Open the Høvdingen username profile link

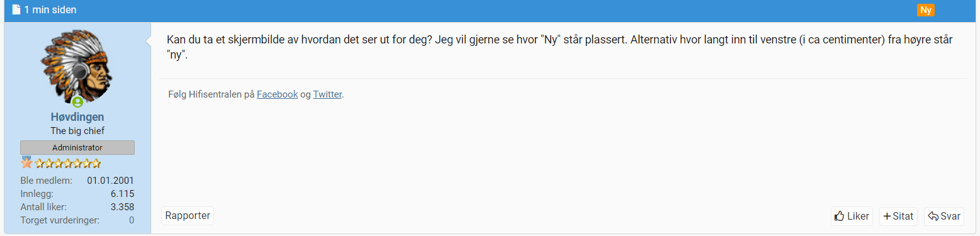tap(77, 117)
